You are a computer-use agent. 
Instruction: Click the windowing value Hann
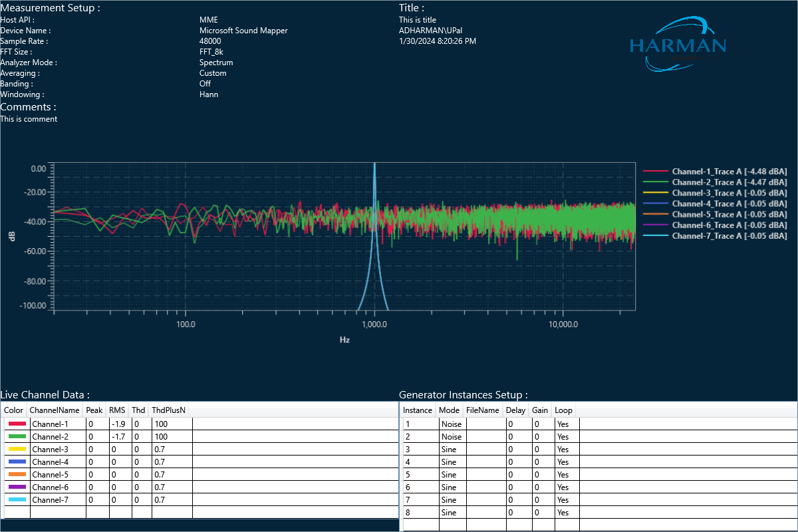click(209, 94)
